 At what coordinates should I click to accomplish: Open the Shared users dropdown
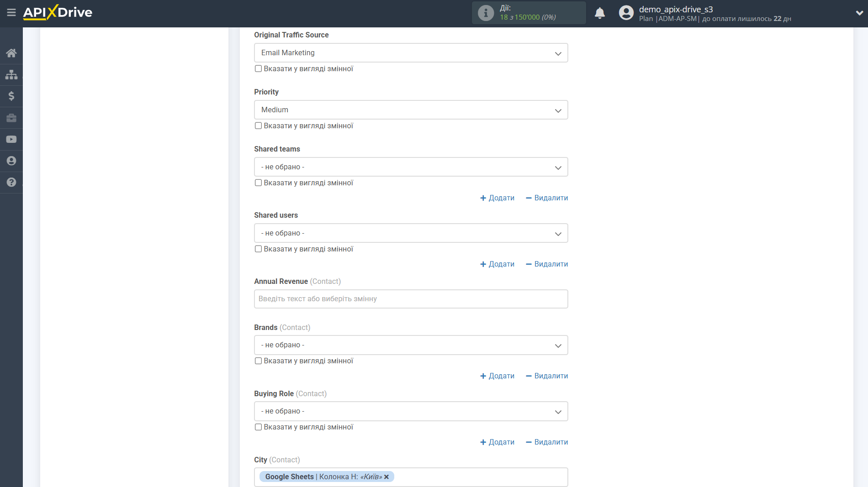click(x=411, y=233)
